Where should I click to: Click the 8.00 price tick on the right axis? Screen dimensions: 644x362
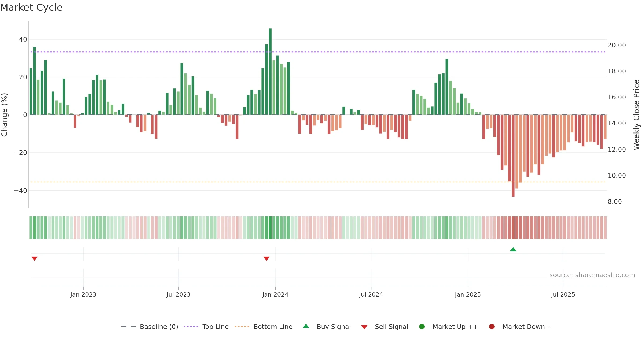(x=615, y=202)
